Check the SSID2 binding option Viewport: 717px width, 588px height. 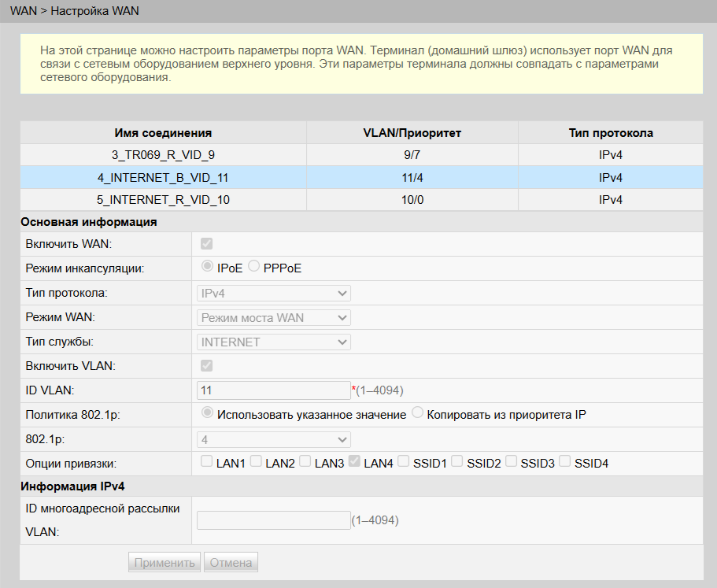(x=456, y=461)
